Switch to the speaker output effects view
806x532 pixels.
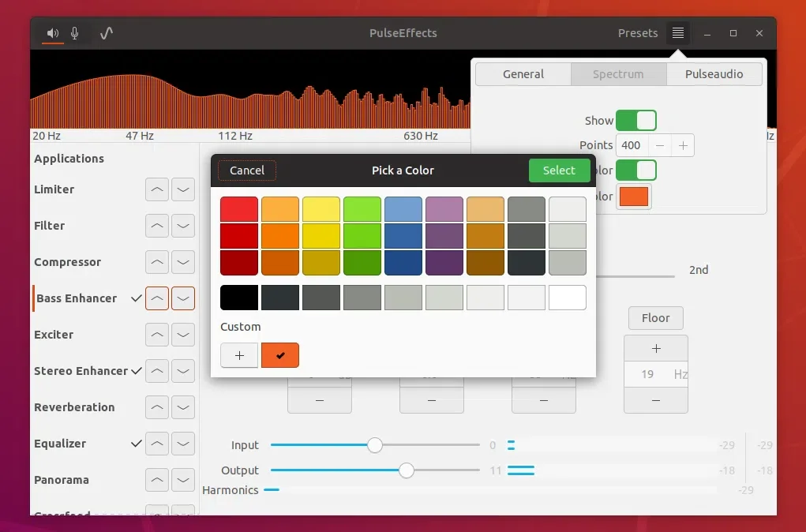click(x=53, y=33)
